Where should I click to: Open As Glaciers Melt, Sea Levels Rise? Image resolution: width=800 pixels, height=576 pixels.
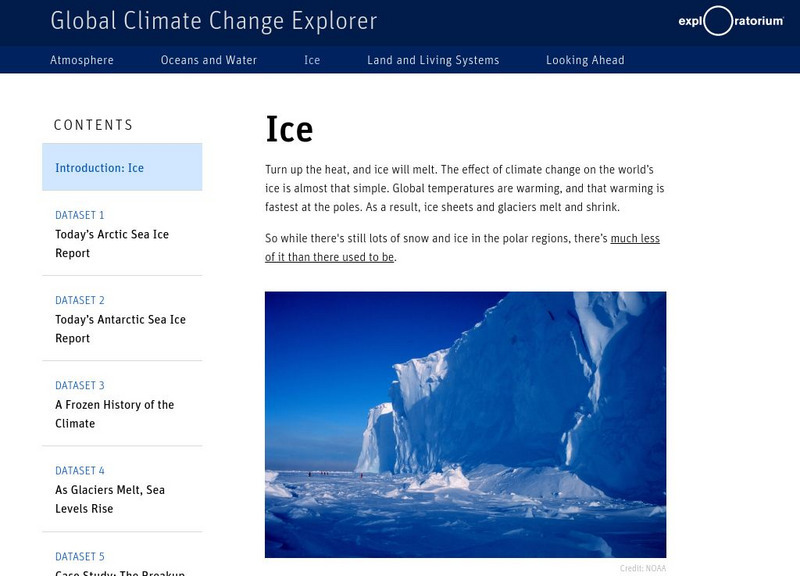click(110, 499)
